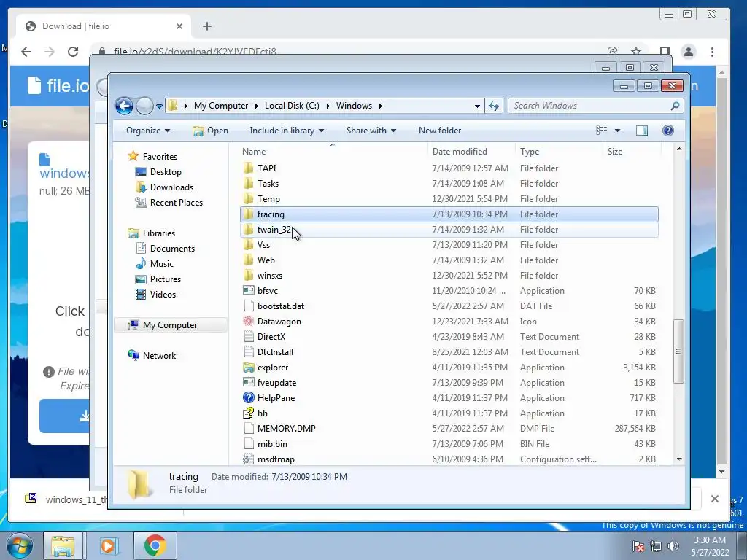
Task: Click My Computer in the address path
Action: point(221,106)
